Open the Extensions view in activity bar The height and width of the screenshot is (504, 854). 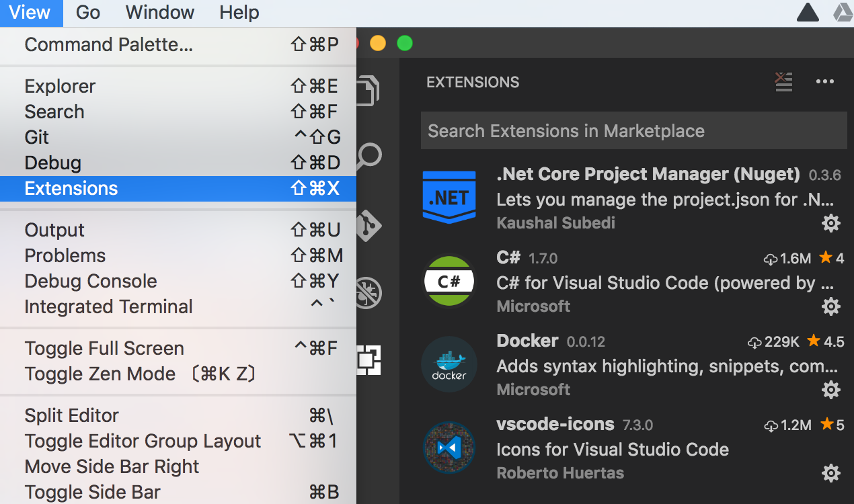(369, 360)
